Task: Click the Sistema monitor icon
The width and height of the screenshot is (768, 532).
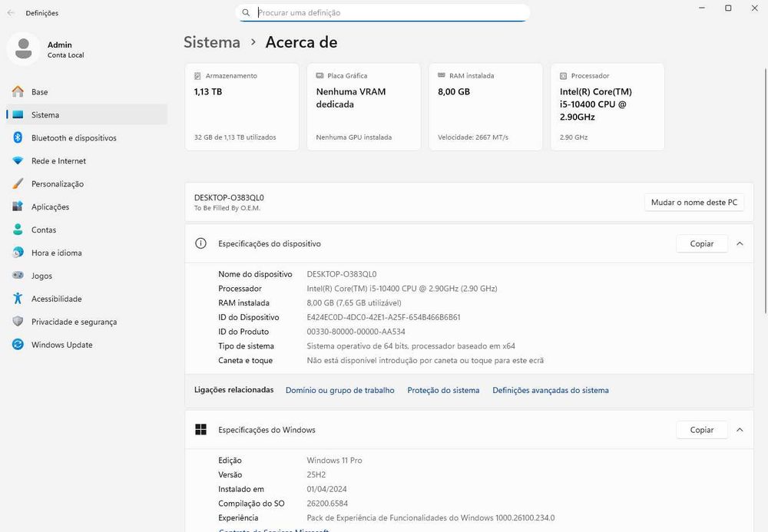Action: click(x=18, y=114)
